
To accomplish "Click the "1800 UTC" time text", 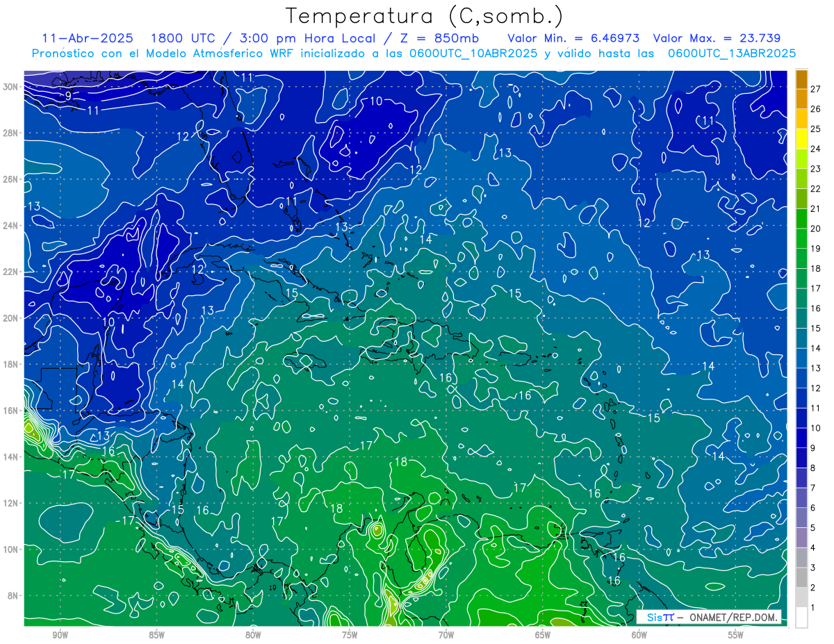I will (x=183, y=38).
